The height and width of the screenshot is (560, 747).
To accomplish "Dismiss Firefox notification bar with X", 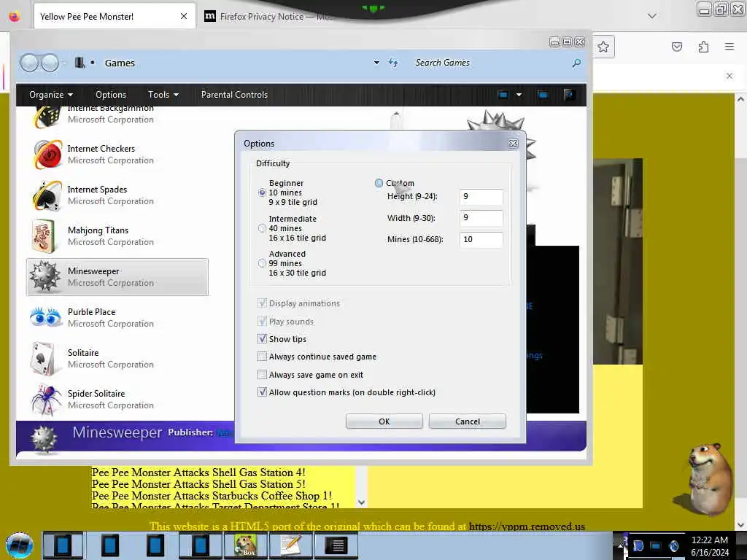I will 729,76.
